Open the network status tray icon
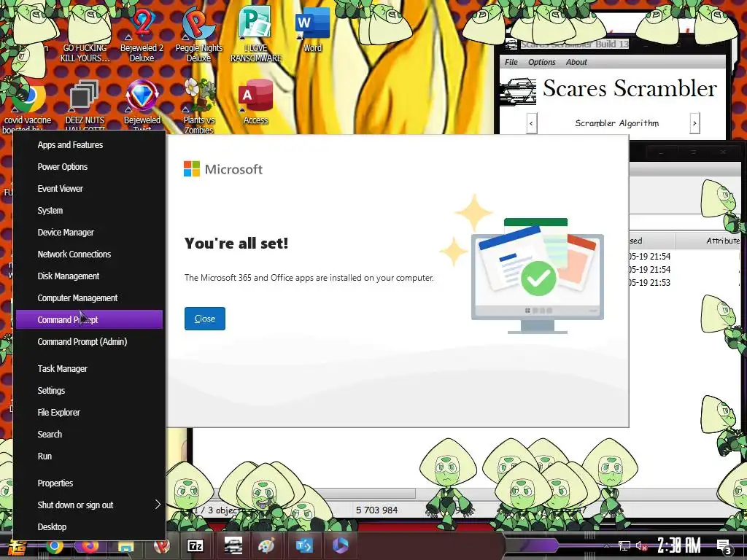 pyautogui.click(x=624, y=545)
